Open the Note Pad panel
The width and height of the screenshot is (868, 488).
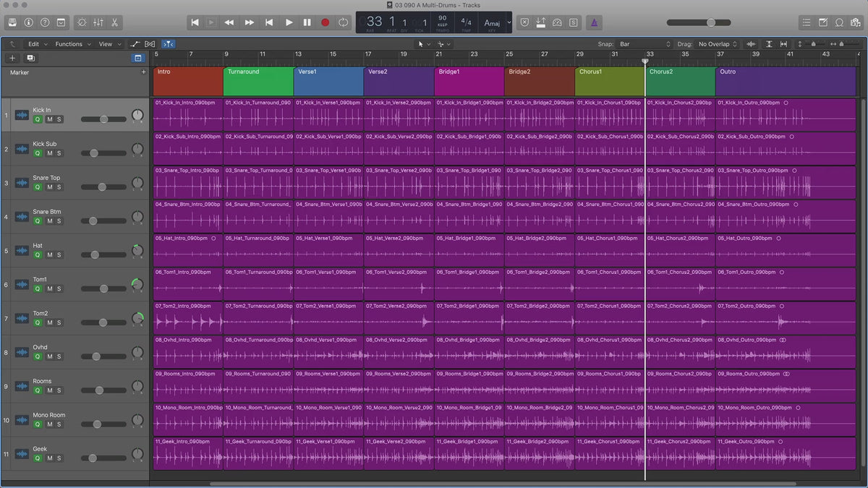pos(823,22)
